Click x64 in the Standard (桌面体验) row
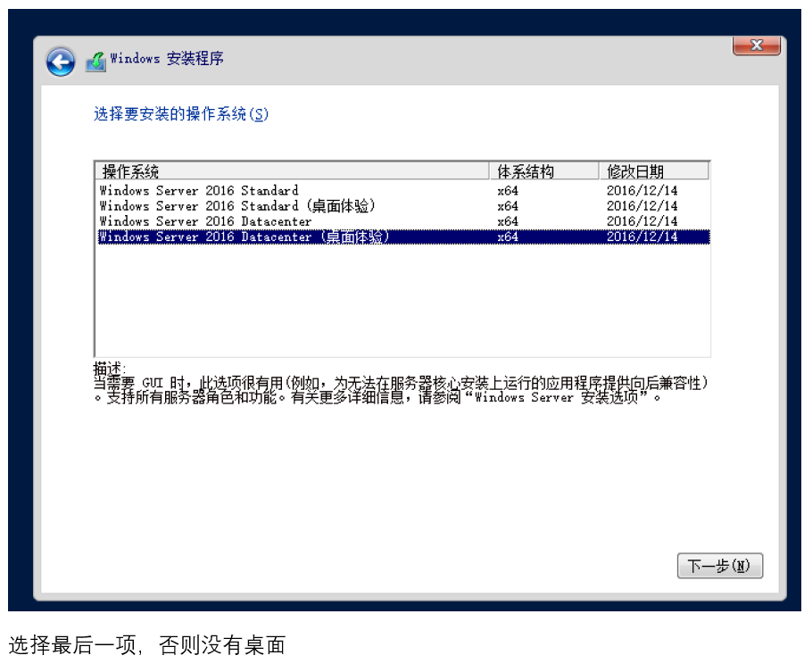Viewport: 804px width, 672px height. [x=508, y=206]
